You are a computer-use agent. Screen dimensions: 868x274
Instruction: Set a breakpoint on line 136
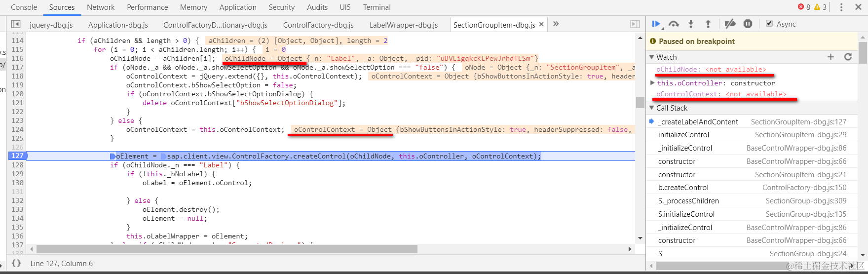tap(17, 236)
